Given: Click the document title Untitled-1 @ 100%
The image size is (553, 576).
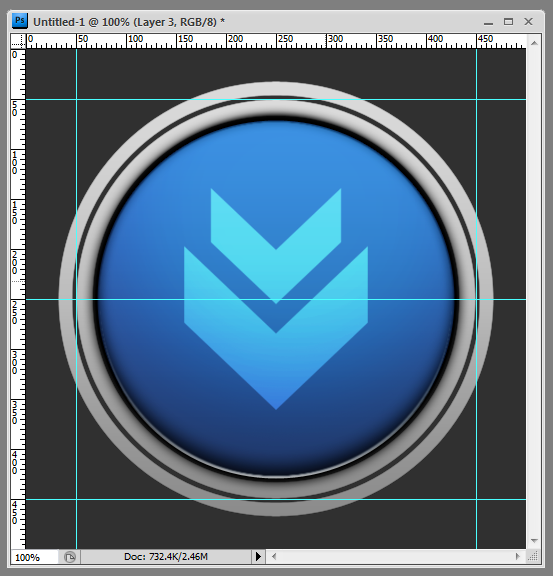Looking at the screenshot, I should (81, 22).
